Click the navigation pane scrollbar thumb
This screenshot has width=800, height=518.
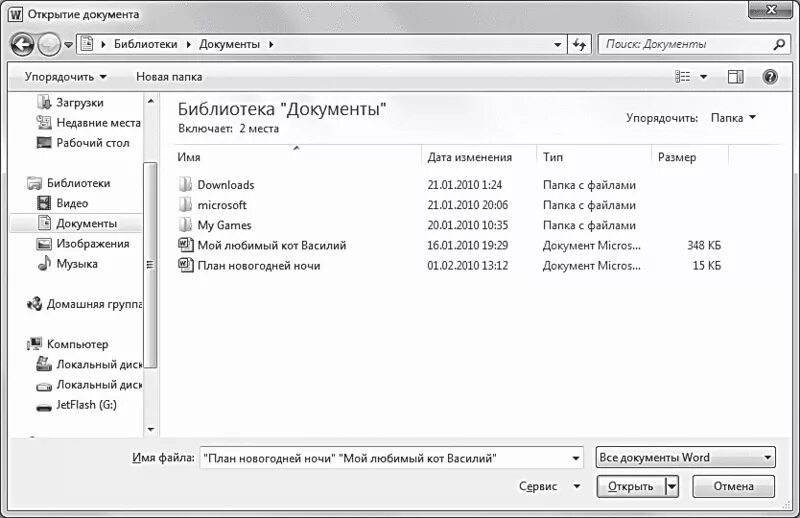pos(151,265)
